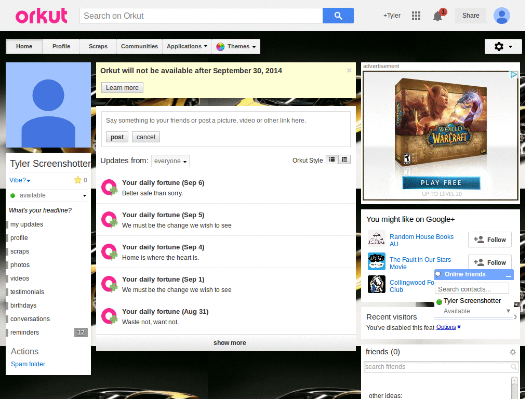
Task: Click show more updates
Action: pos(226,343)
